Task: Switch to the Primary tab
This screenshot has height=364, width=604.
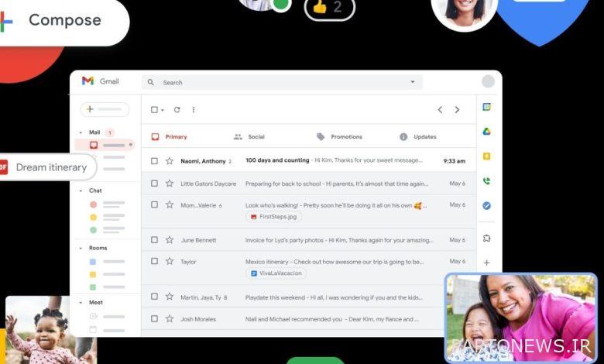Action: [169, 137]
